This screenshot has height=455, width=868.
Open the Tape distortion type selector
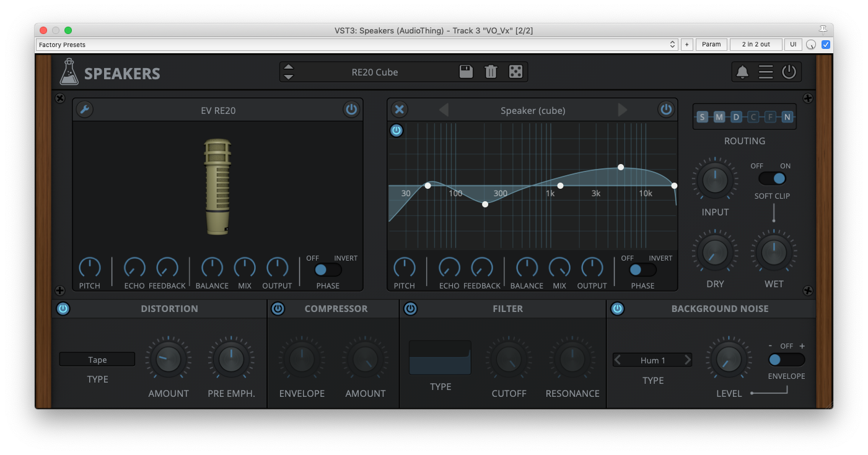tap(97, 359)
